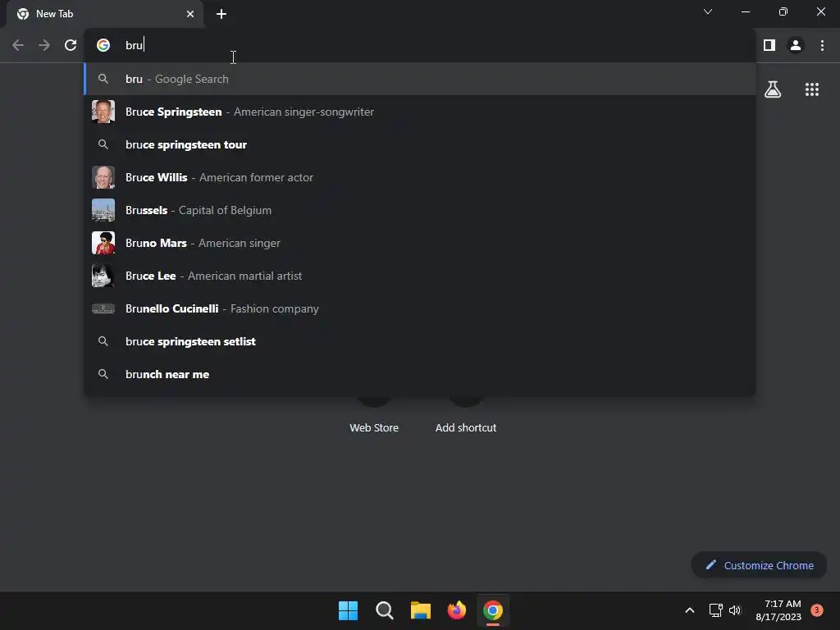
Task: Open Chrome's three-dot menu
Action: [822, 45]
